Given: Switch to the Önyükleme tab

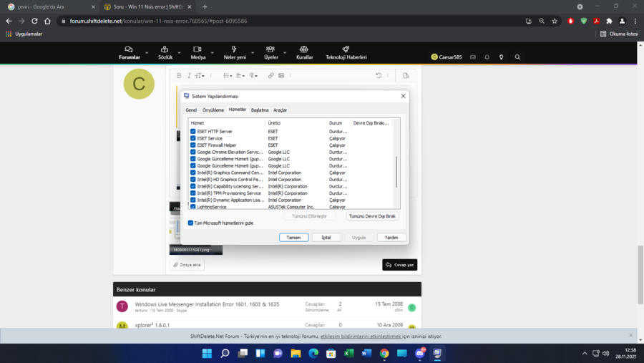Looking at the screenshot, I should tap(213, 110).
